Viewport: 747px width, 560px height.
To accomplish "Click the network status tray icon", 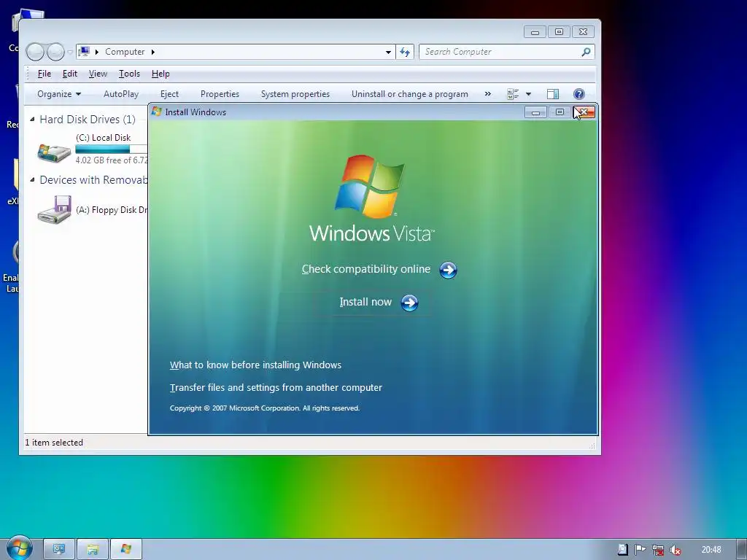I will (658, 550).
